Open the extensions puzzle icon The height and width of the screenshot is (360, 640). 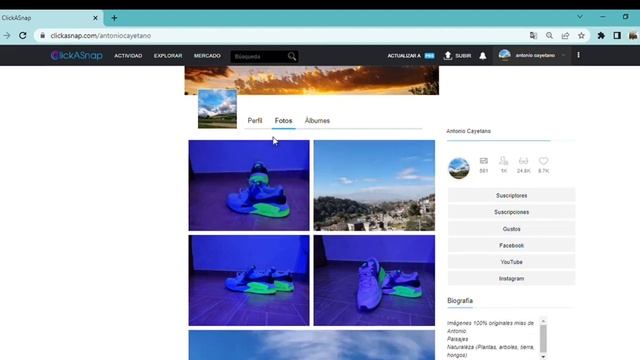[601, 36]
